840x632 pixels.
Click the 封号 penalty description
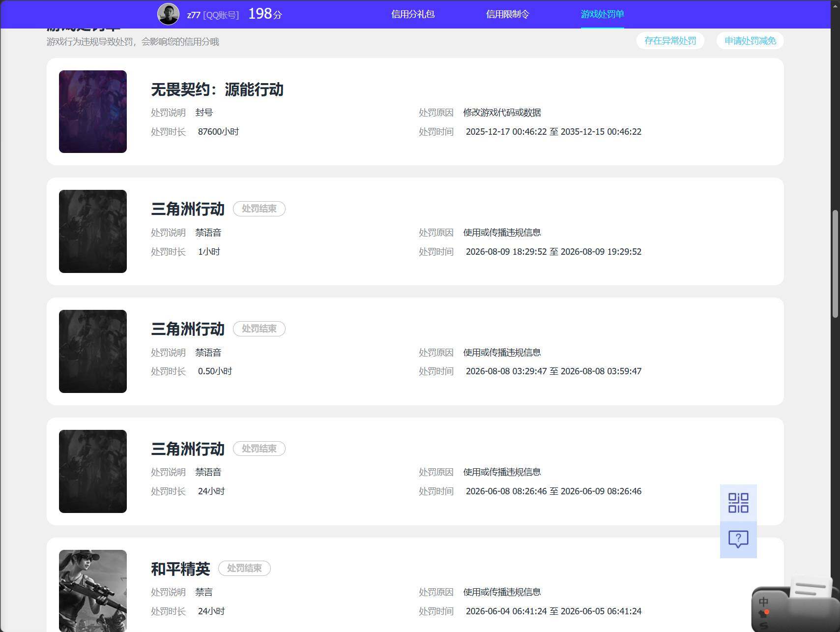[x=204, y=113]
